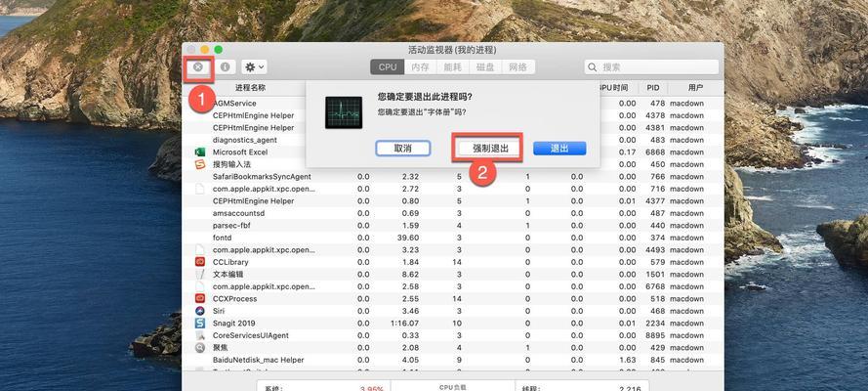
Task: Open the gear actions dropdown menu
Action: (255, 67)
